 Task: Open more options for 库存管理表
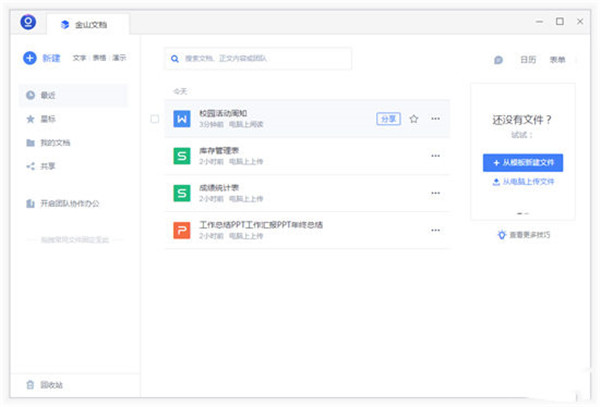pos(435,156)
